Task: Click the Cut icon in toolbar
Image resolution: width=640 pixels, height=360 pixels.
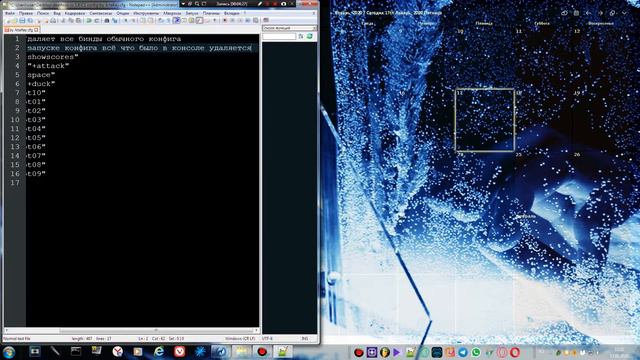Action: [x=62, y=20]
